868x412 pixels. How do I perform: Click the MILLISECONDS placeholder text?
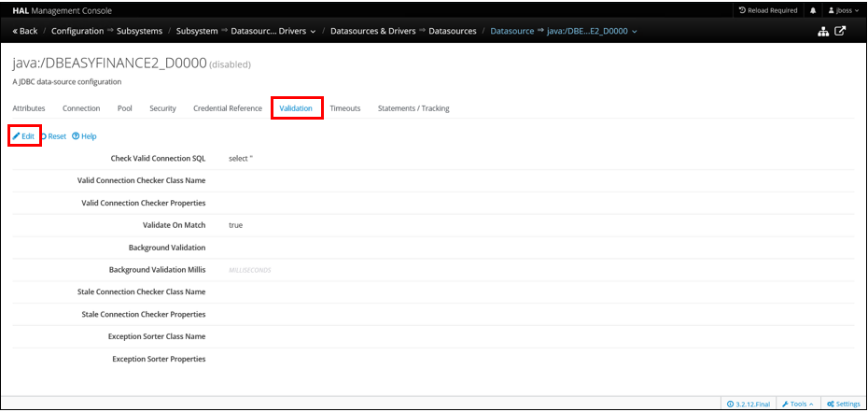249,270
